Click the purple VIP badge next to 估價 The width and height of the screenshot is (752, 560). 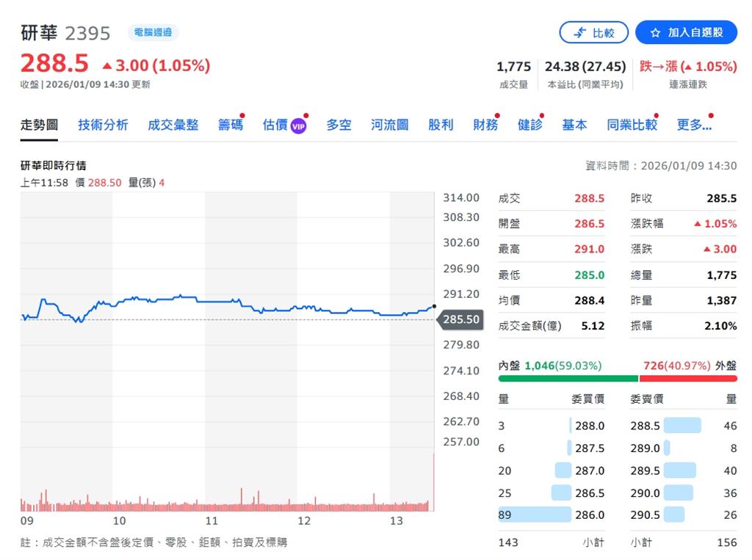(298, 126)
